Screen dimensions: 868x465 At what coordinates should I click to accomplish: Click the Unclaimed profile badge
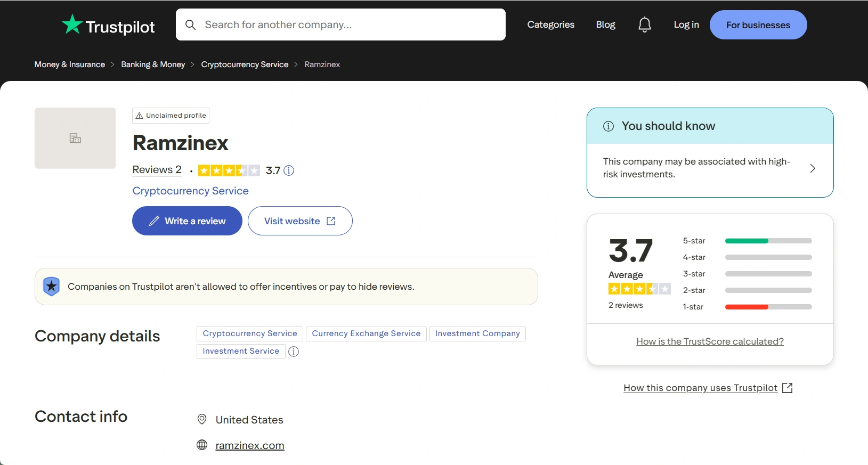click(171, 116)
